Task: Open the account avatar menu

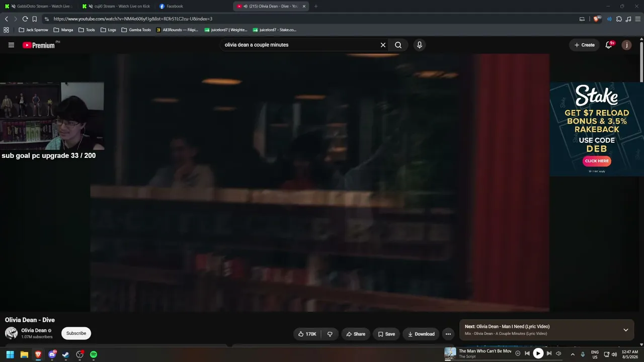Action: point(626,45)
